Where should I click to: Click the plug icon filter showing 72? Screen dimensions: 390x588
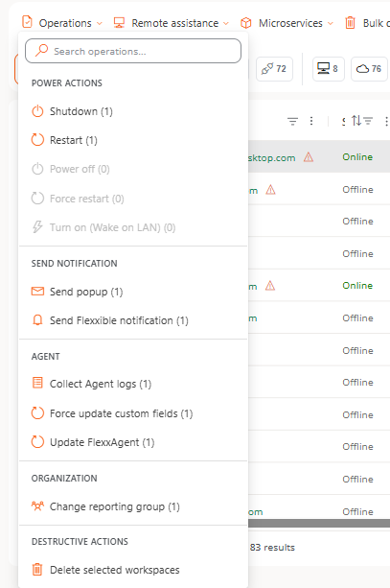(x=274, y=69)
